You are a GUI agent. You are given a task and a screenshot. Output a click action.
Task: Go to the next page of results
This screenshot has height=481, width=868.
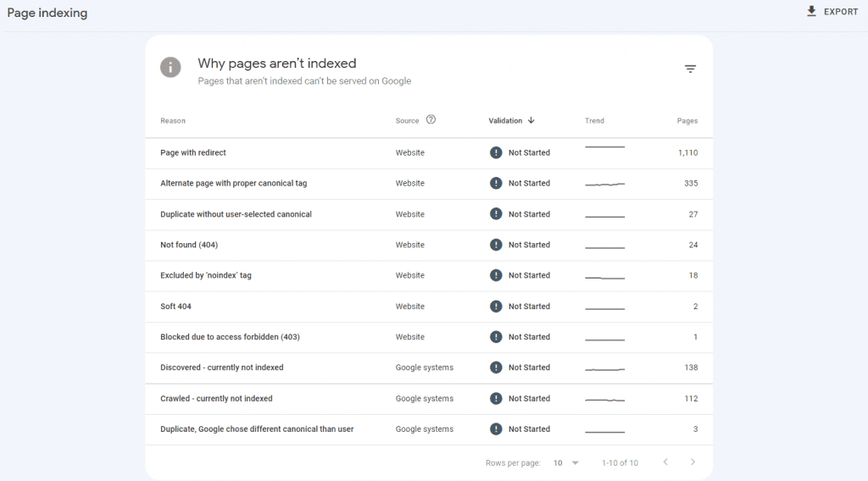coord(693,462)
